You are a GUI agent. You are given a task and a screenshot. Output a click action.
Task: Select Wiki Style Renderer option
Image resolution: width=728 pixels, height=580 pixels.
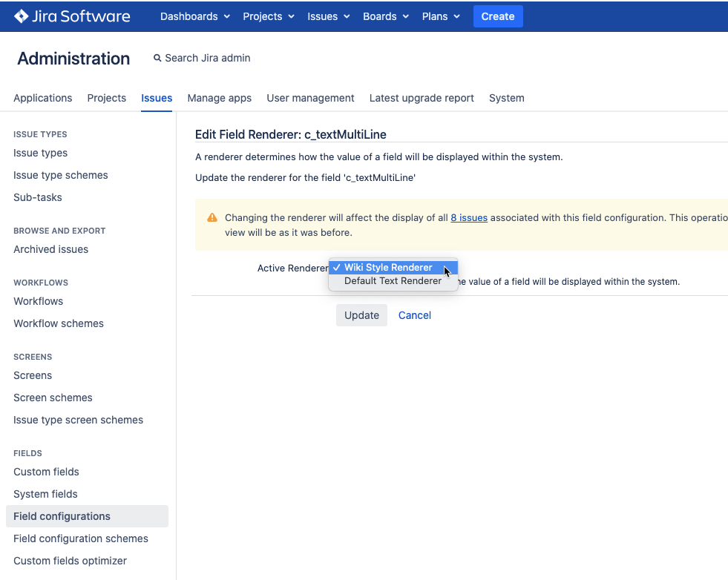tap(388, 268)
